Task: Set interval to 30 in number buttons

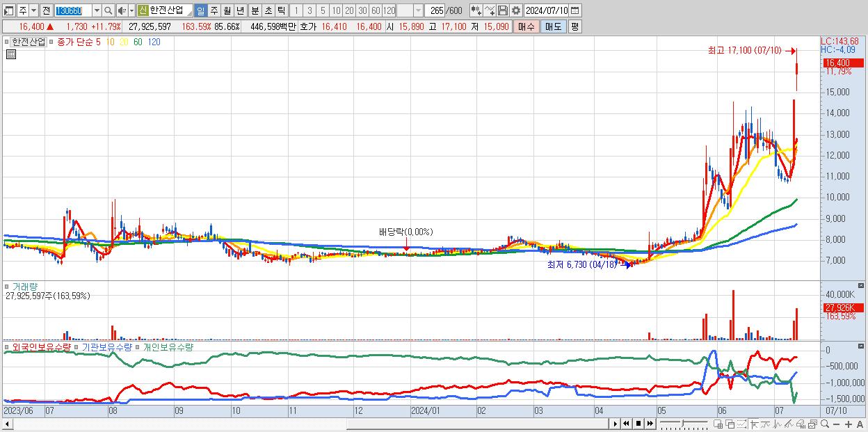Action: [x=362, y=10]
